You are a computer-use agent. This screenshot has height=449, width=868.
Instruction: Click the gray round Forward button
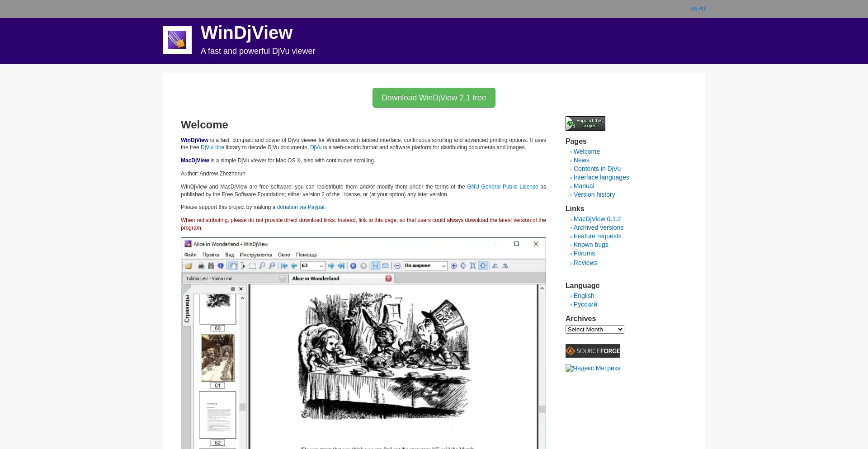point(363,266)
